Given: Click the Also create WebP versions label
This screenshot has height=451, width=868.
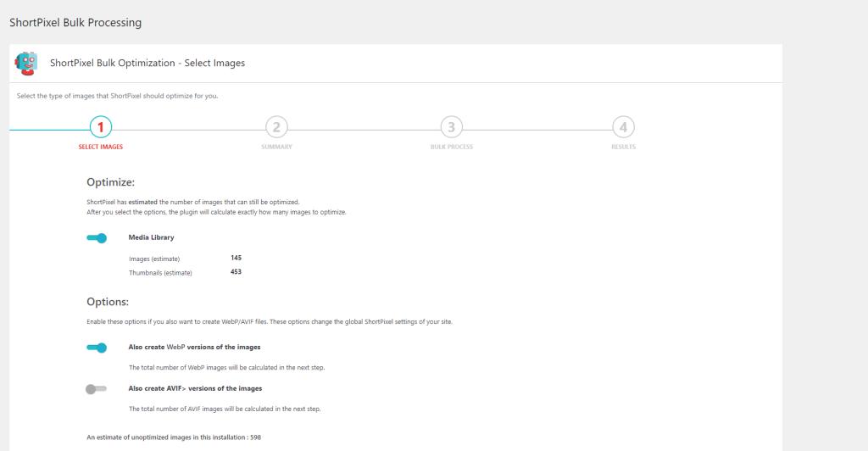Looking at the screenshot, I should point(194,347).
